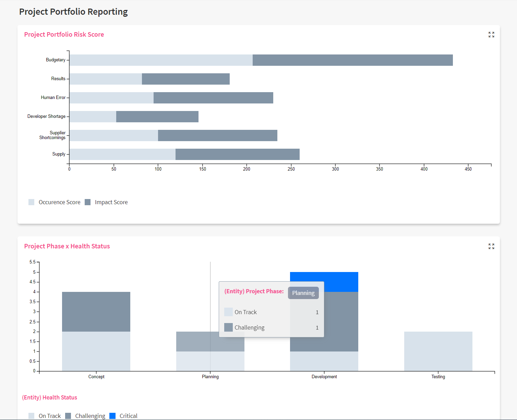
Task: Select Supplier Shortcomings Impact Score bar
Action: coord(217,135)
